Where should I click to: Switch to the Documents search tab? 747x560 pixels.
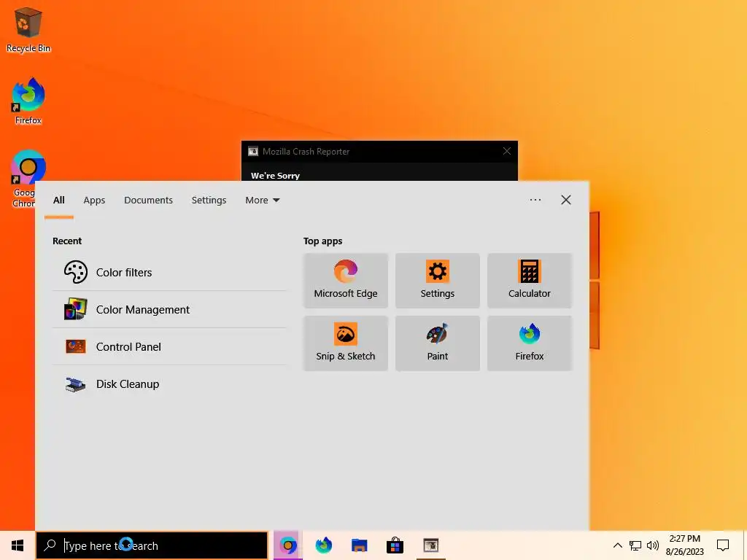pos(148,201)
